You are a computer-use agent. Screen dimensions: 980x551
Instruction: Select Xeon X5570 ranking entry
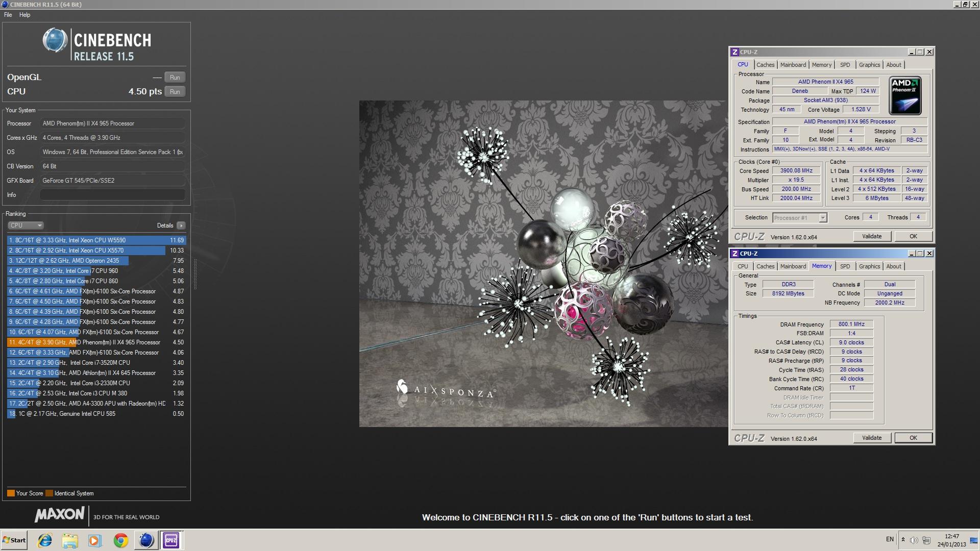pos(96,251)
